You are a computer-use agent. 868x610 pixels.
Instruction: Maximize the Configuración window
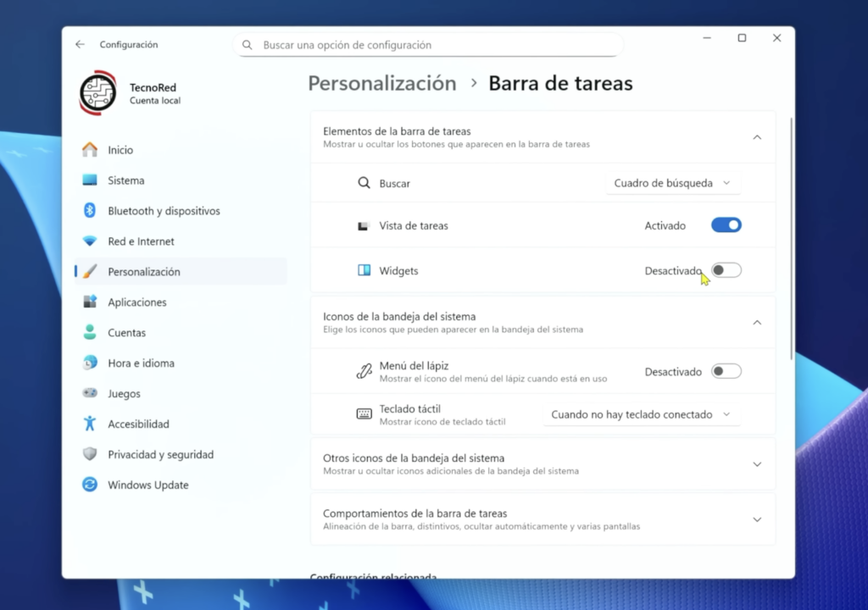click(x=742, y=37)
